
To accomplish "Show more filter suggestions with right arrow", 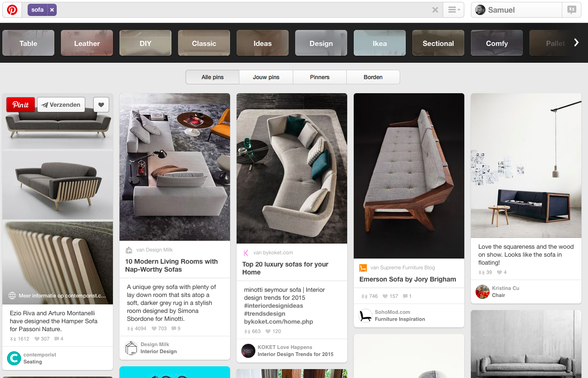I will pos(576,43).
